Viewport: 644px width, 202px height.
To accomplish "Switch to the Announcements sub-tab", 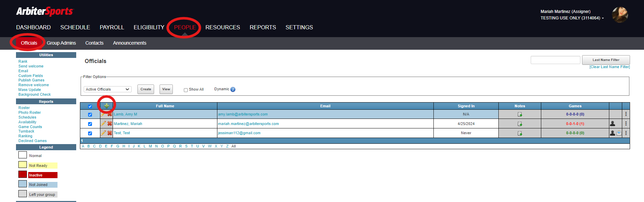I will point(130,43).
